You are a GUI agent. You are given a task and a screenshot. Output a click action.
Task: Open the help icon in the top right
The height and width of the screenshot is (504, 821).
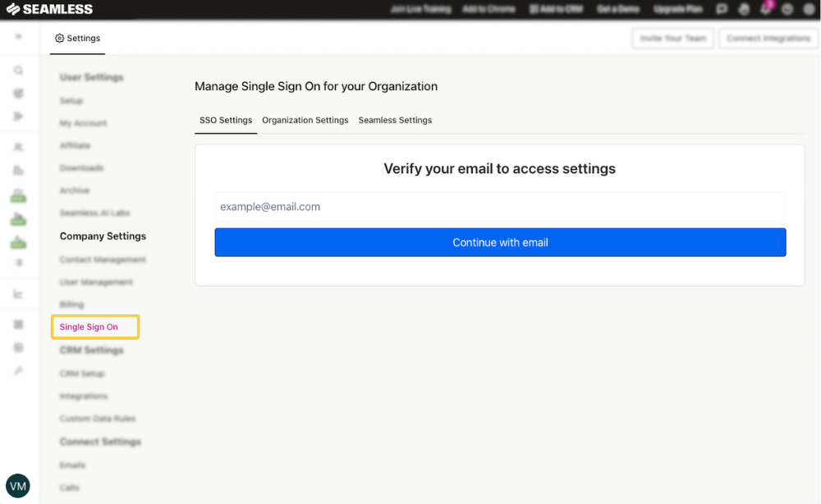point(787,9)
